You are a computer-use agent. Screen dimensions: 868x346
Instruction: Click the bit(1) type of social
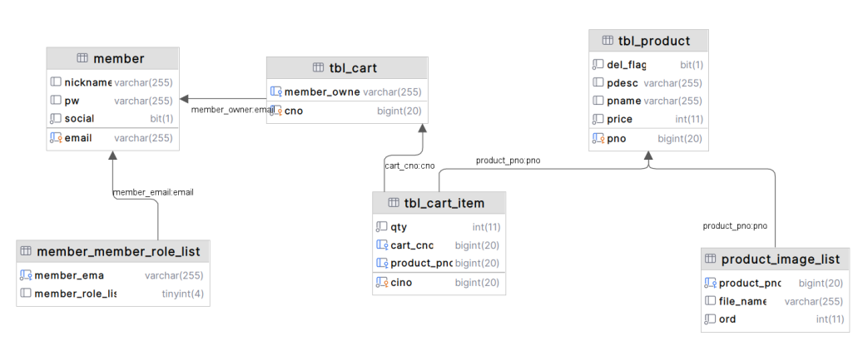pyautogui.click(x=161, y=118)
